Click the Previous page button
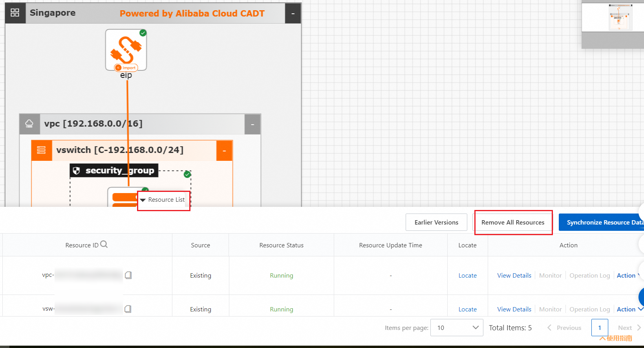The width and height of the screenshot is (644, 348). [x=564, y=328]
